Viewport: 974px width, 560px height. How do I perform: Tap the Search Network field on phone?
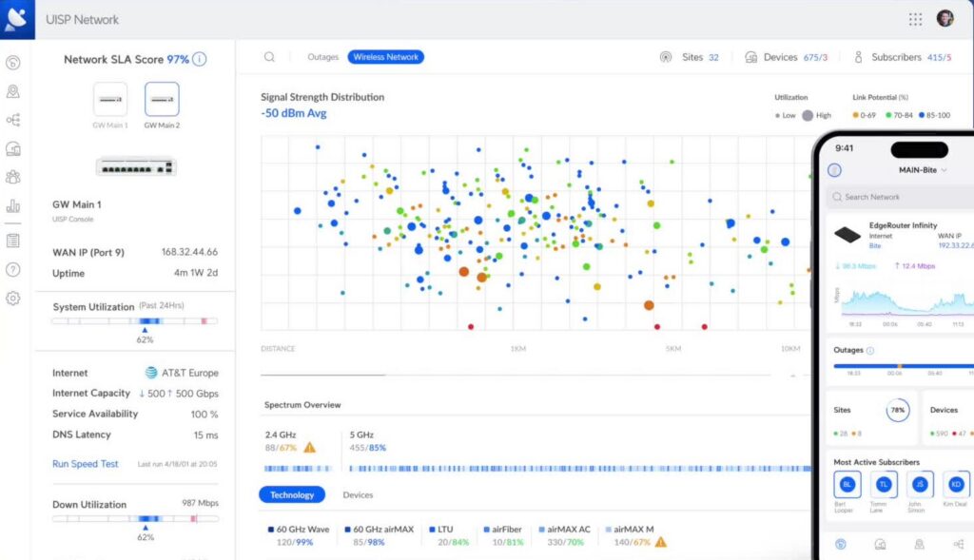click(900, 197)
